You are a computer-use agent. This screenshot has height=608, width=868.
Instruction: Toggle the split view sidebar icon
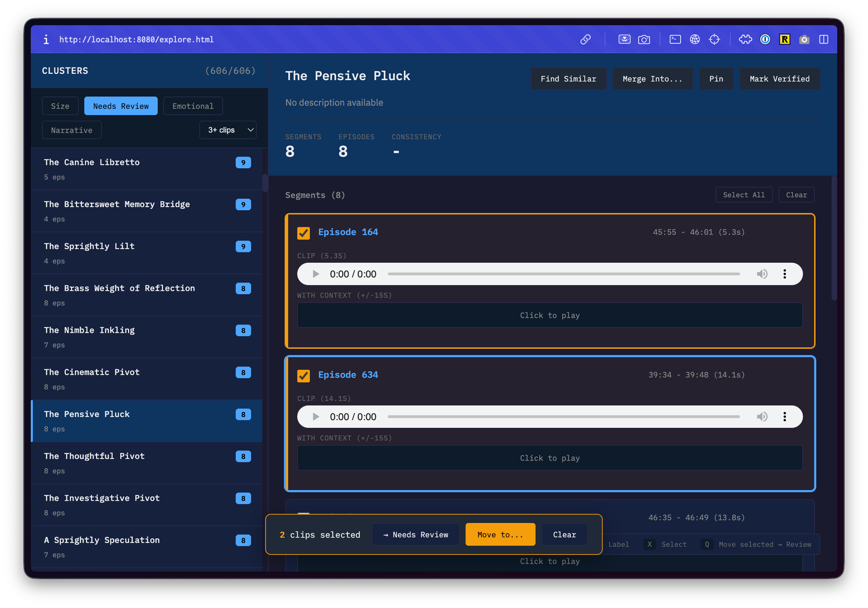coord(823,39)
